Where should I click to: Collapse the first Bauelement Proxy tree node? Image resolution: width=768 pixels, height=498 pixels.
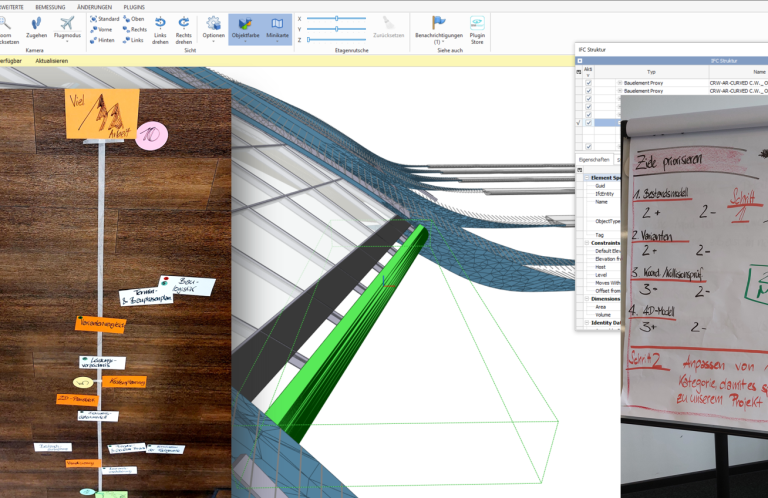pyautogui.click(x=620, y=83)
